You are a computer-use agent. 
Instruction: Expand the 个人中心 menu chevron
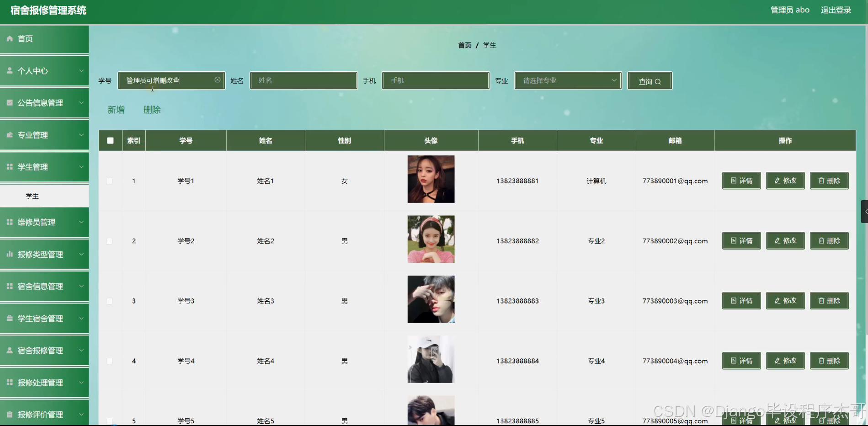(81, 71)
